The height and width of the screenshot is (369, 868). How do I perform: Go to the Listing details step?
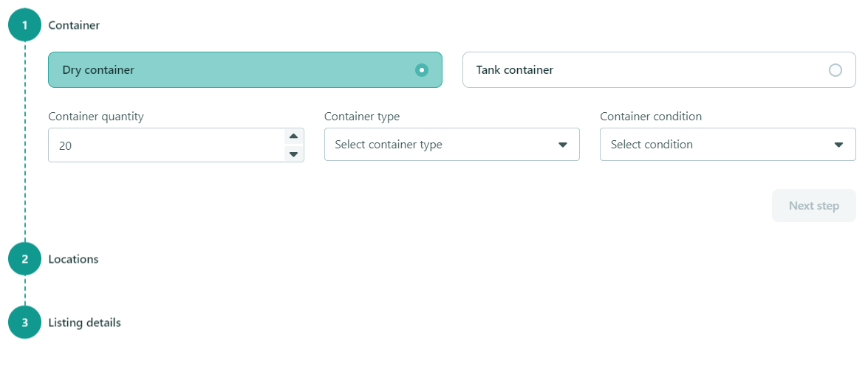tap(85, 322)
